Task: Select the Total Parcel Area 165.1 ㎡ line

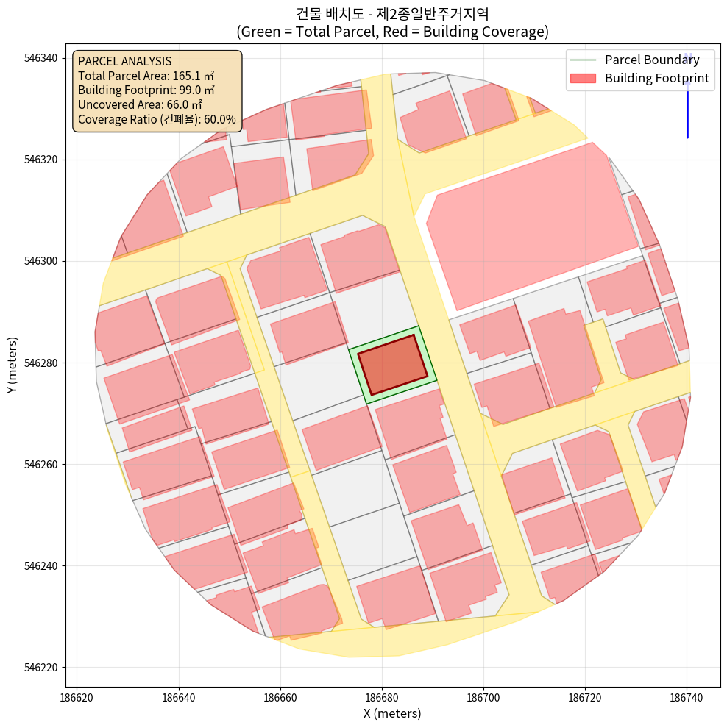Action: (x=146, y=76)
